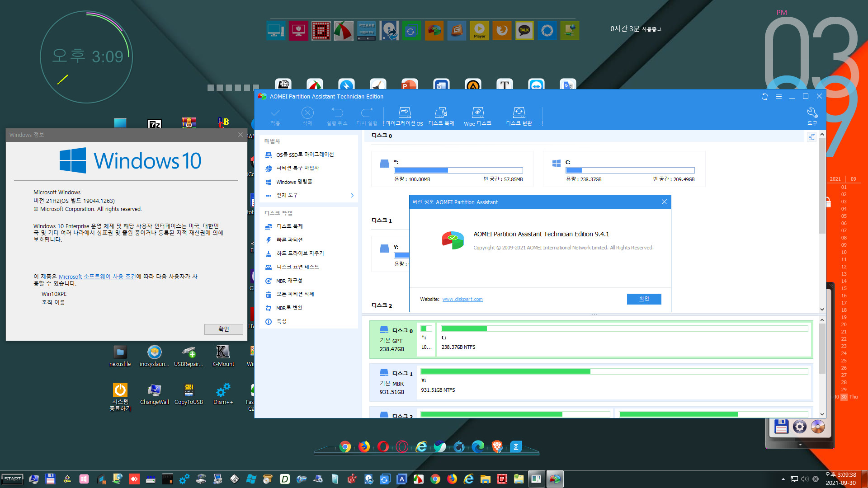Click upper disk panel scrollbar down arrow
This screenshot has width=868, height=488.
(822, 310)
